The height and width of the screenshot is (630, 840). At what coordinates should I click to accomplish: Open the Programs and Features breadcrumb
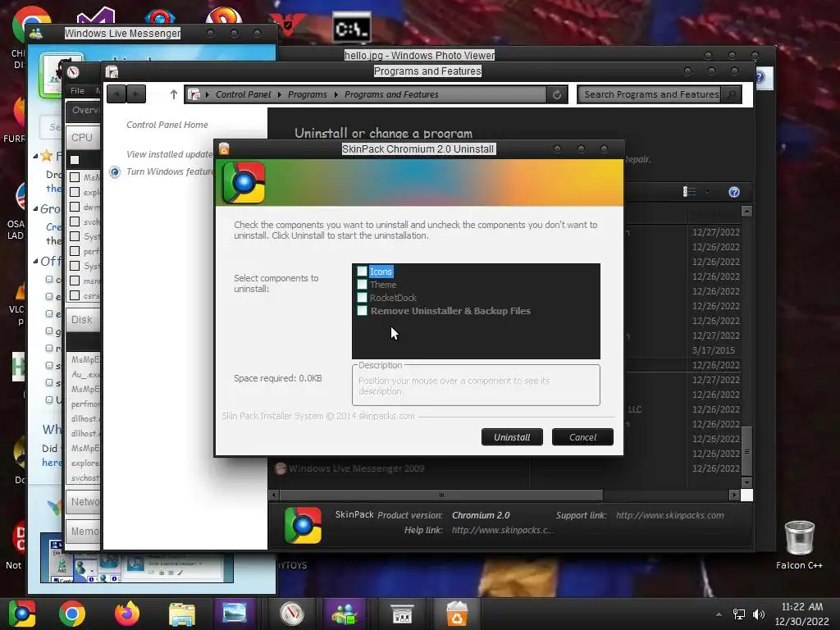click(x=391, y=94)
